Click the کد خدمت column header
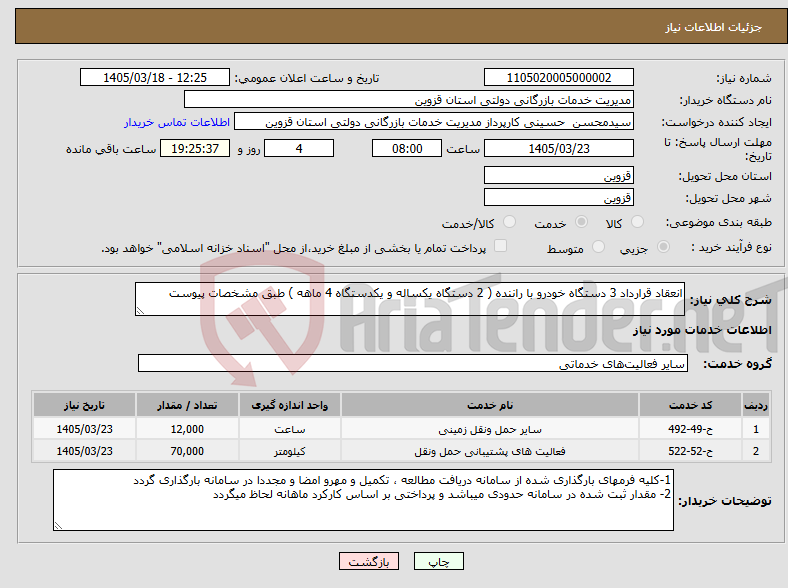 (691, 405)
